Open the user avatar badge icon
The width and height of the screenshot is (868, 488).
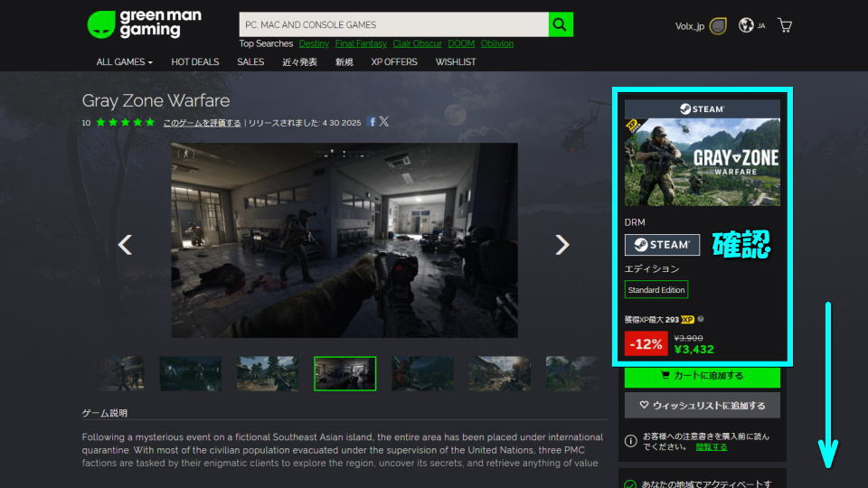(x=718, y=26)
